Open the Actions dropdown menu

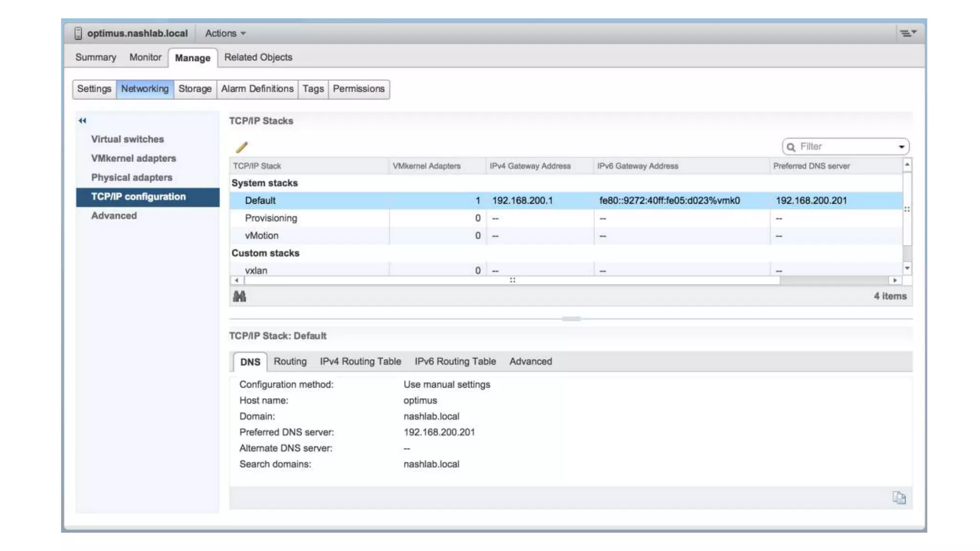pos(225,33)
